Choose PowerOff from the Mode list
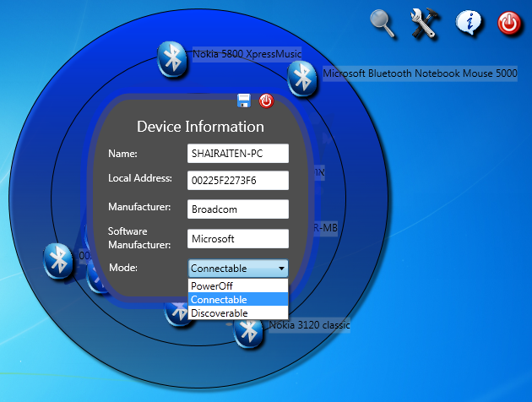532x402 pixels. pyautogui.click(x=238, y=286)
